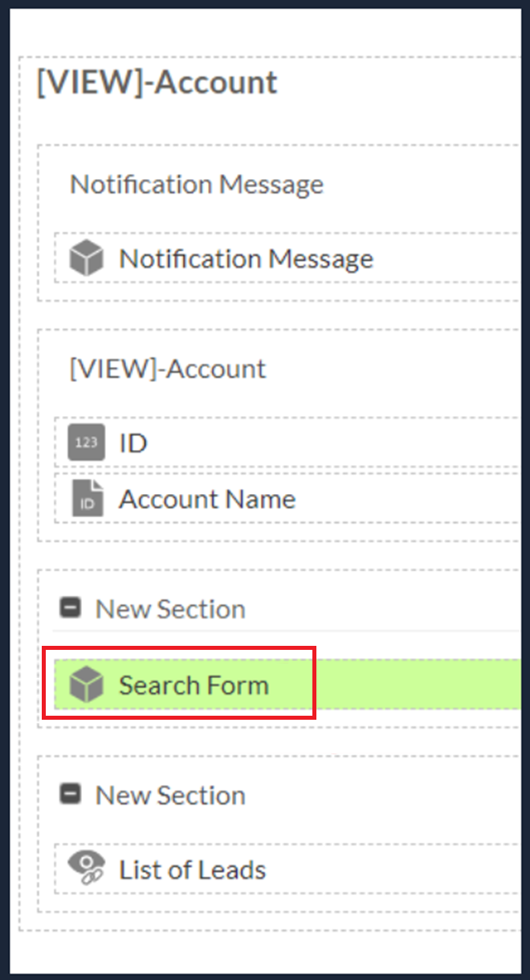Image resolution: width=530 pixels, height=980 pixels.
Task: Select the ID field
Action: (x=133, y=443)
